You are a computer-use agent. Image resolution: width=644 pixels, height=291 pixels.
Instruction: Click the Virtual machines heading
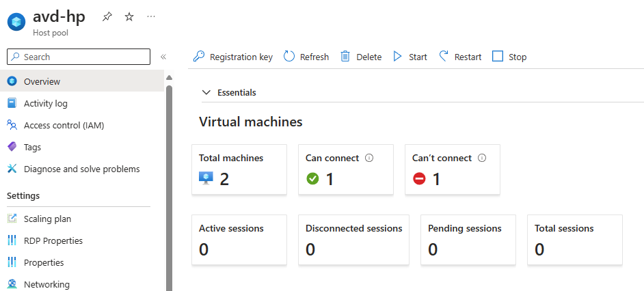pos(250,122)
